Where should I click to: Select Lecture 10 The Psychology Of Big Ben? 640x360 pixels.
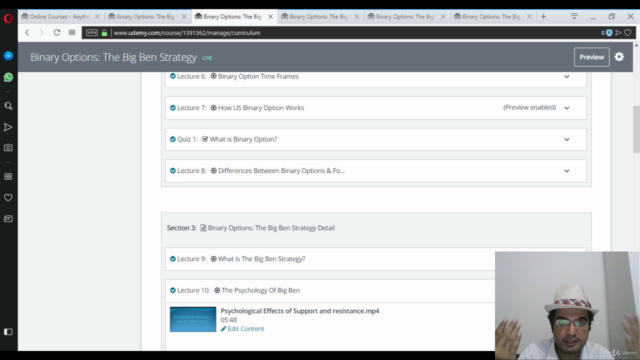pos(261,290)
